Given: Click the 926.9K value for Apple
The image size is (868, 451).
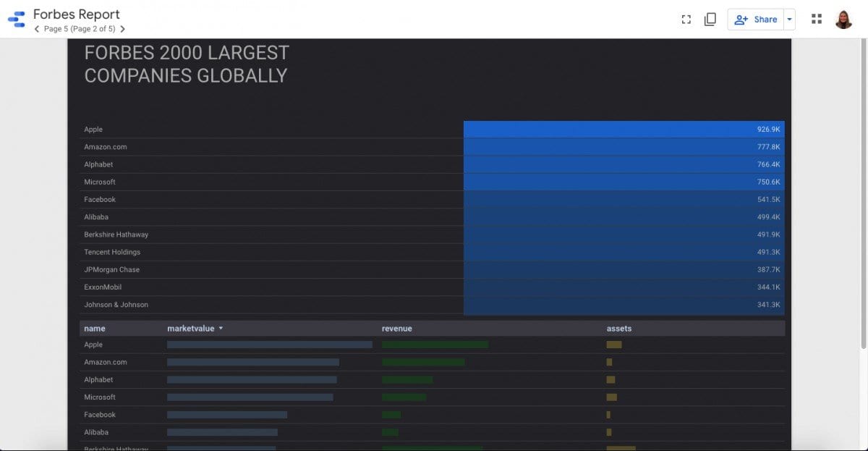Looking at the screenshot, I should coord(769,130).
